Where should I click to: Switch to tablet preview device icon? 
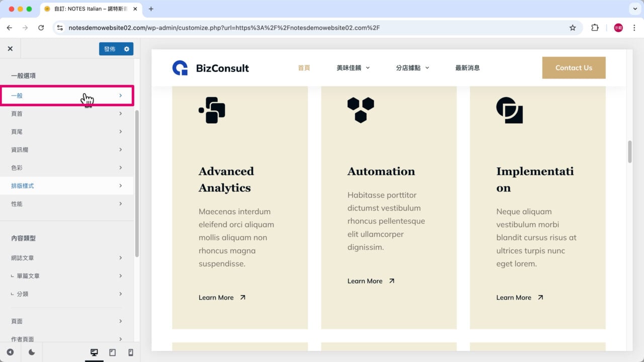pyautogui.click(x=112, y=352)
